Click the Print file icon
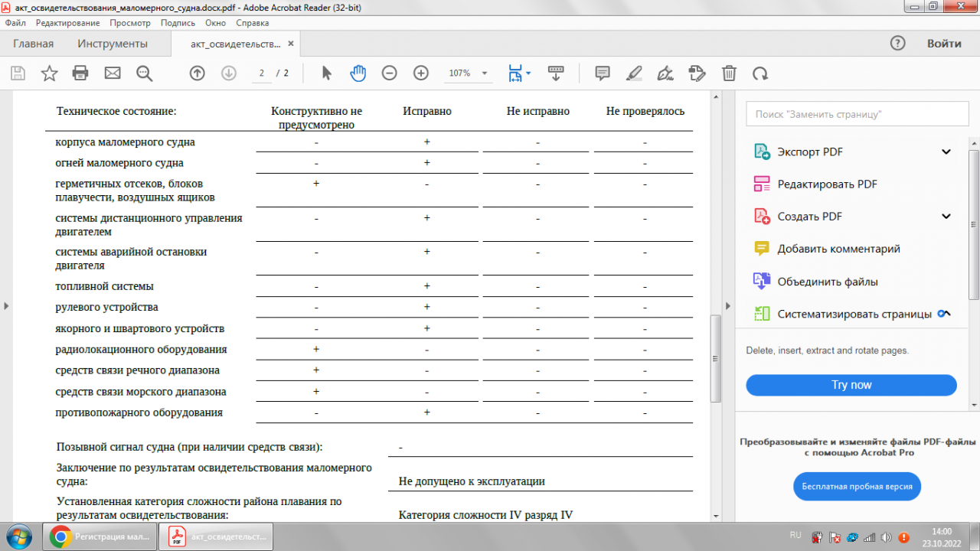This screenshot has height=551, width=980. tap(80, 73)
